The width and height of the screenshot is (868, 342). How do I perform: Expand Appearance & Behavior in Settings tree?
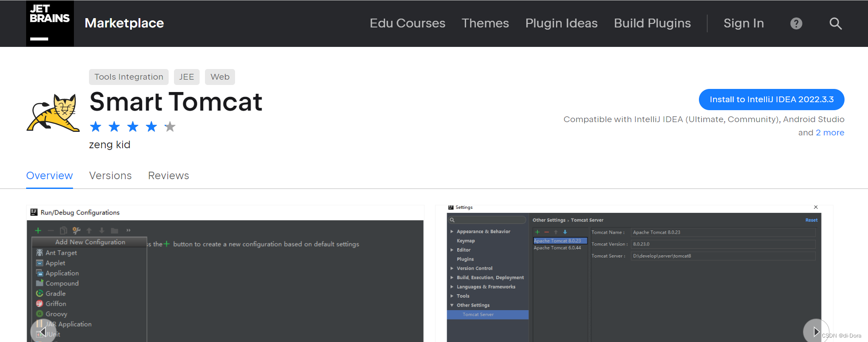click(x=452, y=231)
